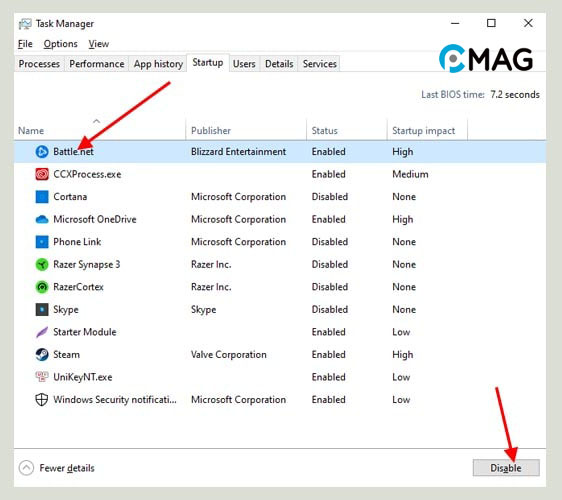Click the Task Manager title bar icon
Screen dimensions: 562x500
point(25,24)
